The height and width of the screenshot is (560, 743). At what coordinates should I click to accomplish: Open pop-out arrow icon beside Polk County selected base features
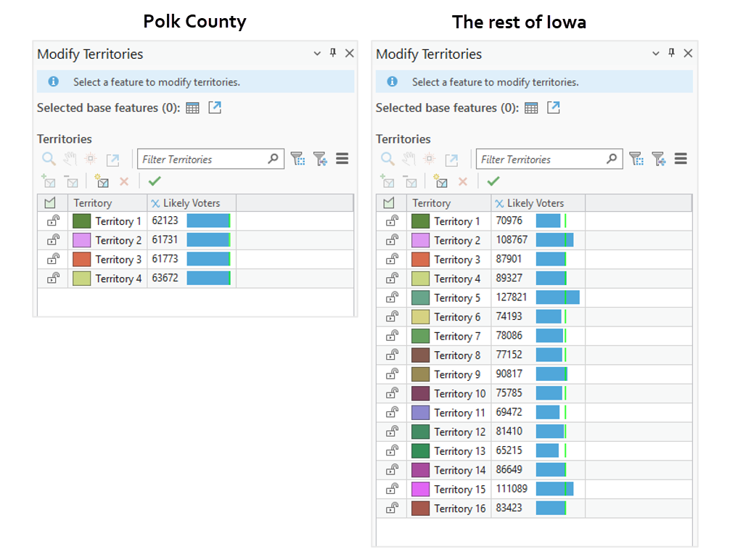[215, 107]
